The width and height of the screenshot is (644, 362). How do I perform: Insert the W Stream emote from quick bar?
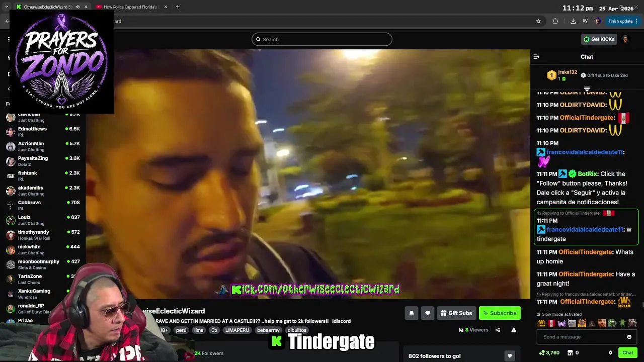[x=541, y=323]
